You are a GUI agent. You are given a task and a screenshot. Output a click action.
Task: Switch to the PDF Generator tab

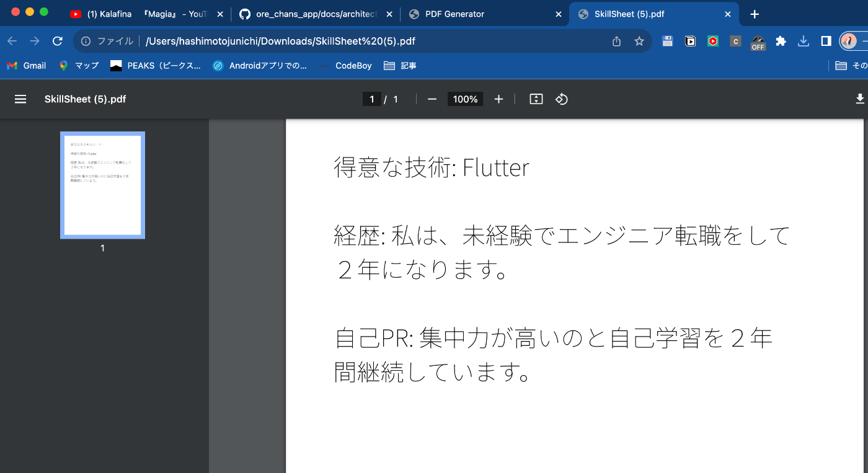coord(484,14)
